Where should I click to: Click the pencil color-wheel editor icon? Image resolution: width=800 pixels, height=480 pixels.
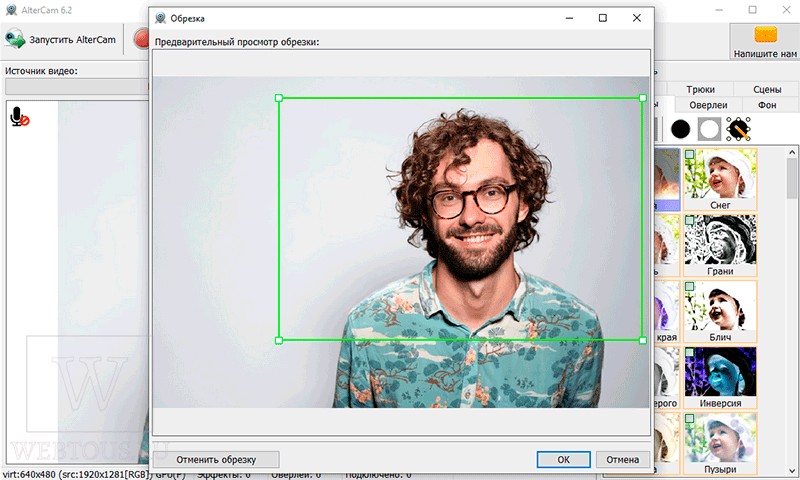[x=738, y=129]
